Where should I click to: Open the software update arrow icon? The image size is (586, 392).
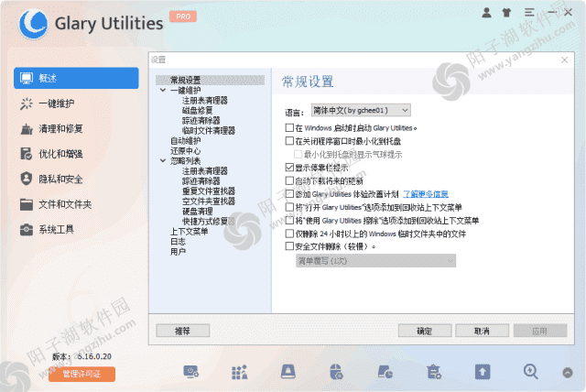coord(483,372)
